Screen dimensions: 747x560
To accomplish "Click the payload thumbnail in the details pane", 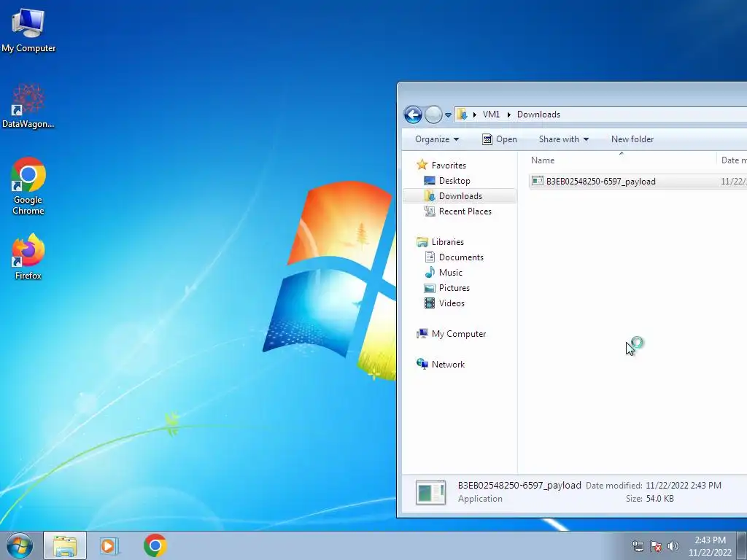I will (x=430, y=492).
